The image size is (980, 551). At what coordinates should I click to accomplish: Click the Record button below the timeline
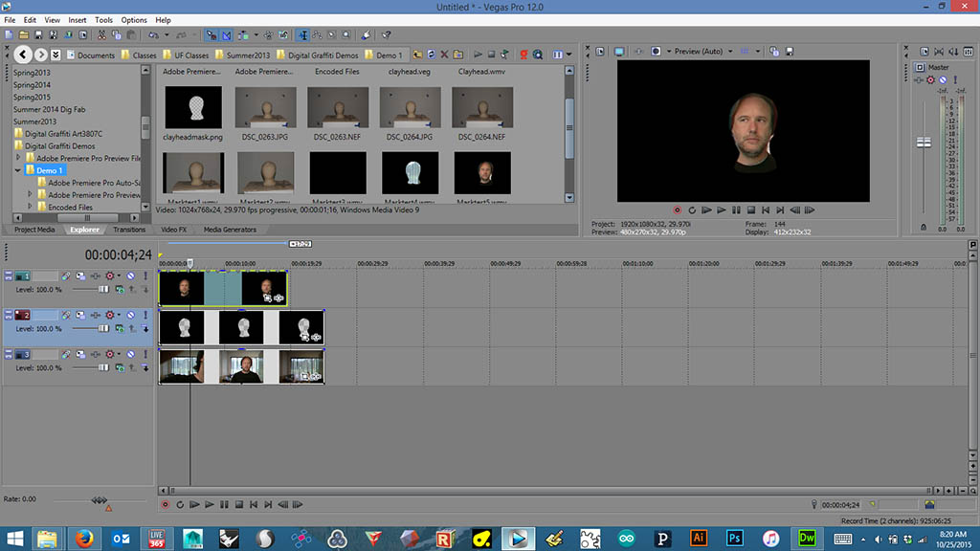(x=165, y=504)
